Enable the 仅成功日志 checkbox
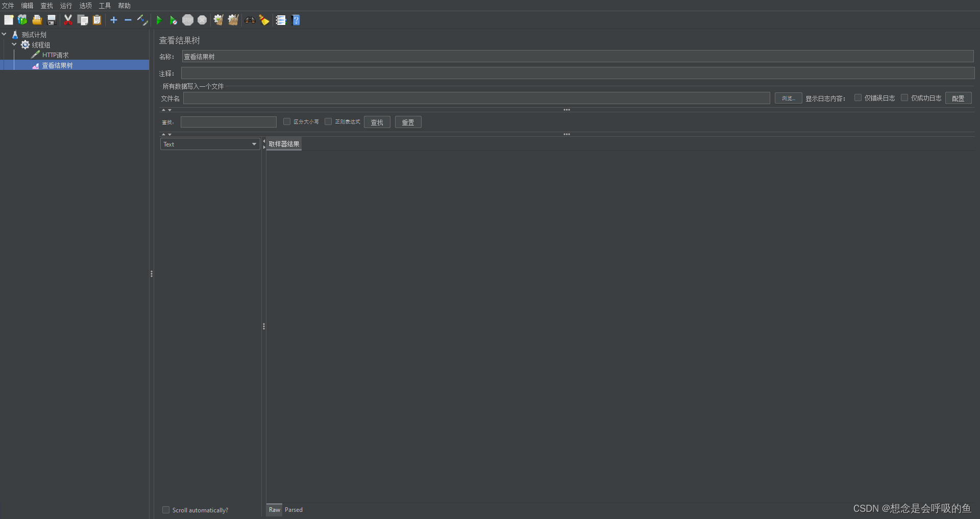 pyautogui.click(x=904, y=97)
